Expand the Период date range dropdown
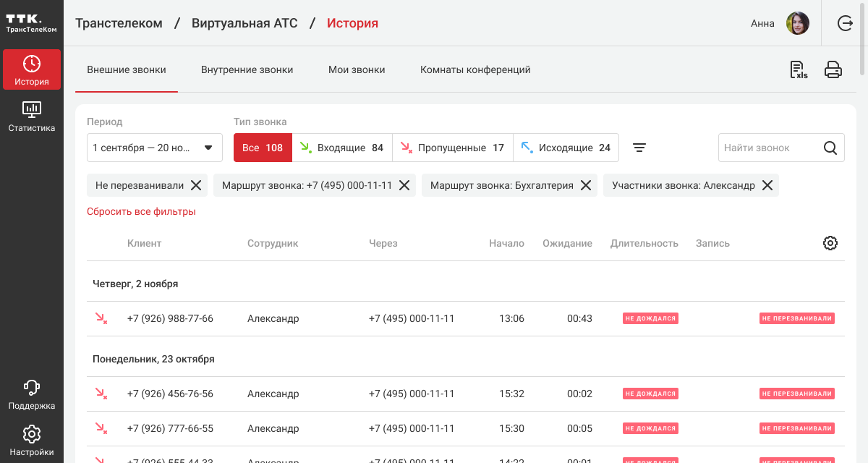This screenshot has height=463, width=868. [154, 148]
